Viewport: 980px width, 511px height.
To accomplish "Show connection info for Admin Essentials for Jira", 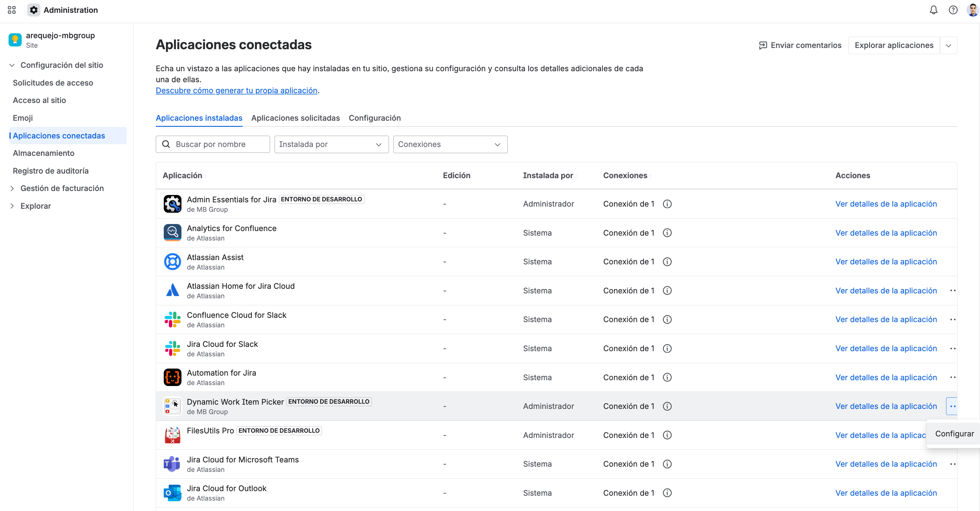I will 667,204.
